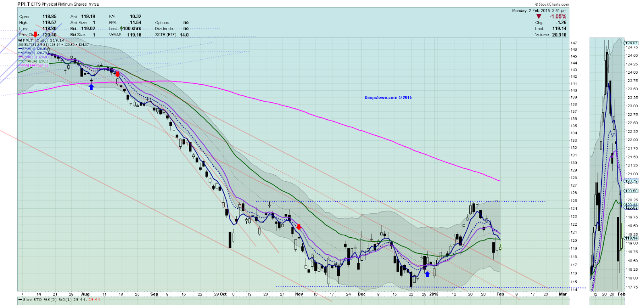Click the blue up arrow in early August
Screen dimensions: 644x305
(91, 87)
